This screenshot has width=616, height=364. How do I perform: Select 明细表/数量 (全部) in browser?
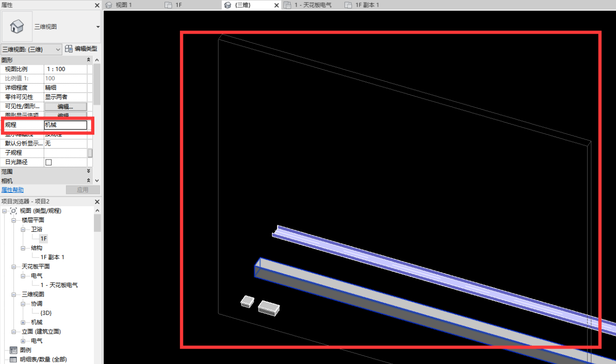click(43, 359)
